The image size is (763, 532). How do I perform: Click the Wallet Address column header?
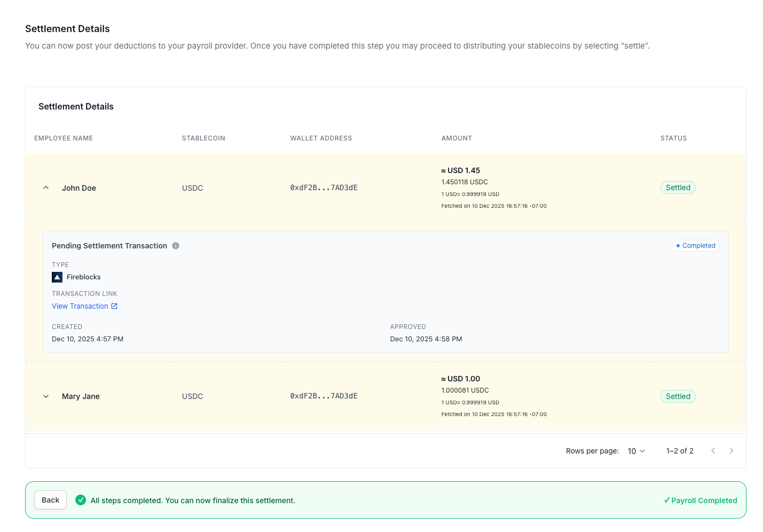321,138
